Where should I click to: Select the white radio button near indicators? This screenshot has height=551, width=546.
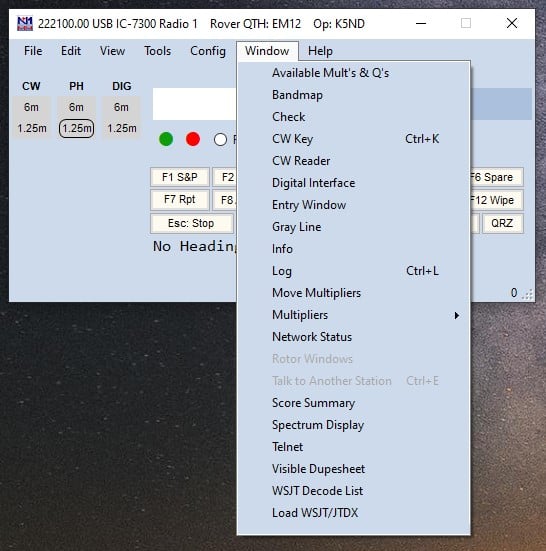pos(220,140)
